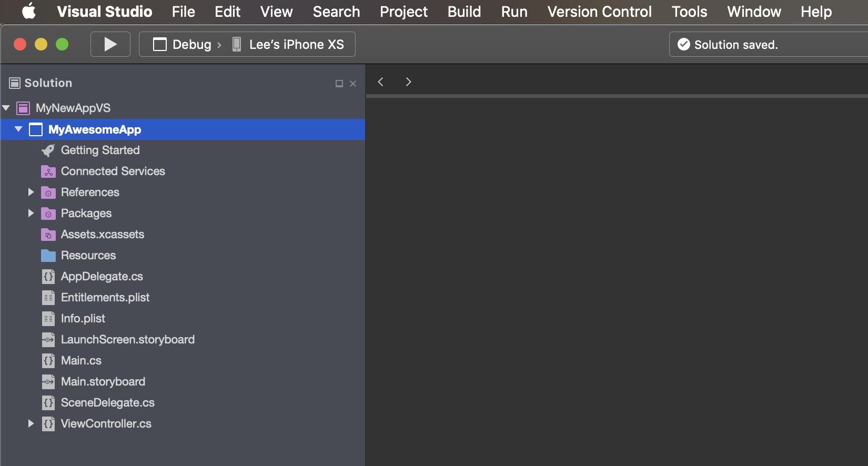Select Main.cs in the solution tree
Image resolution: width=868 pixels, height=466 pixels.
coord(81,361)
